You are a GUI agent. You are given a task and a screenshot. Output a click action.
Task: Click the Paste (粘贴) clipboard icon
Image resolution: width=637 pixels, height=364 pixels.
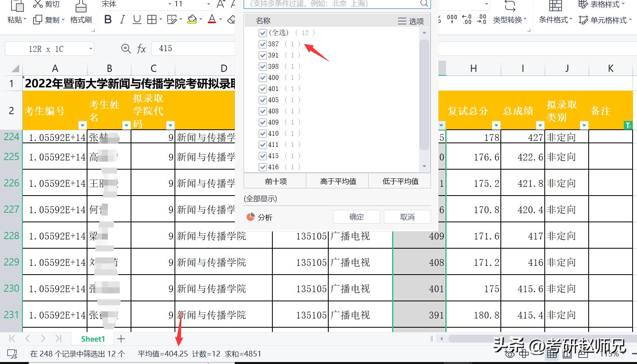[17, 6]
